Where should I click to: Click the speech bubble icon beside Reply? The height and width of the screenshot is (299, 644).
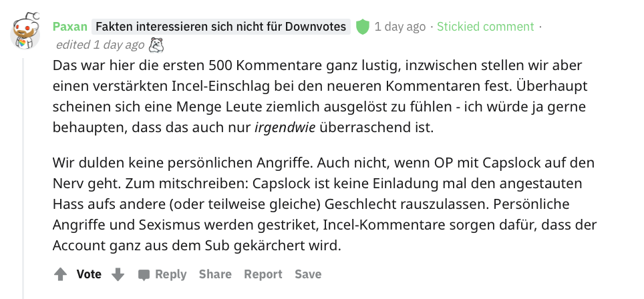(x=144, y=274)
